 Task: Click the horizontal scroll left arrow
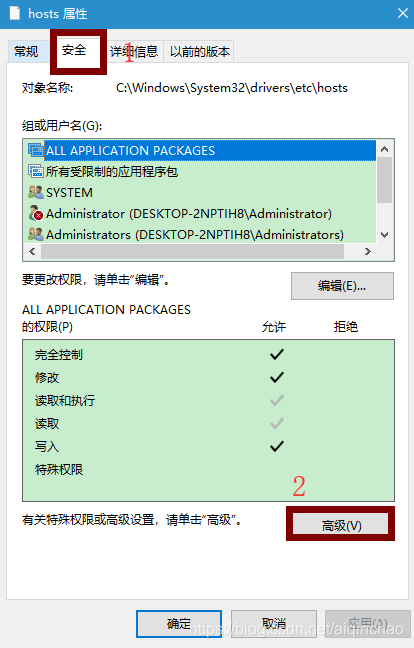click(x=32, y=251)
